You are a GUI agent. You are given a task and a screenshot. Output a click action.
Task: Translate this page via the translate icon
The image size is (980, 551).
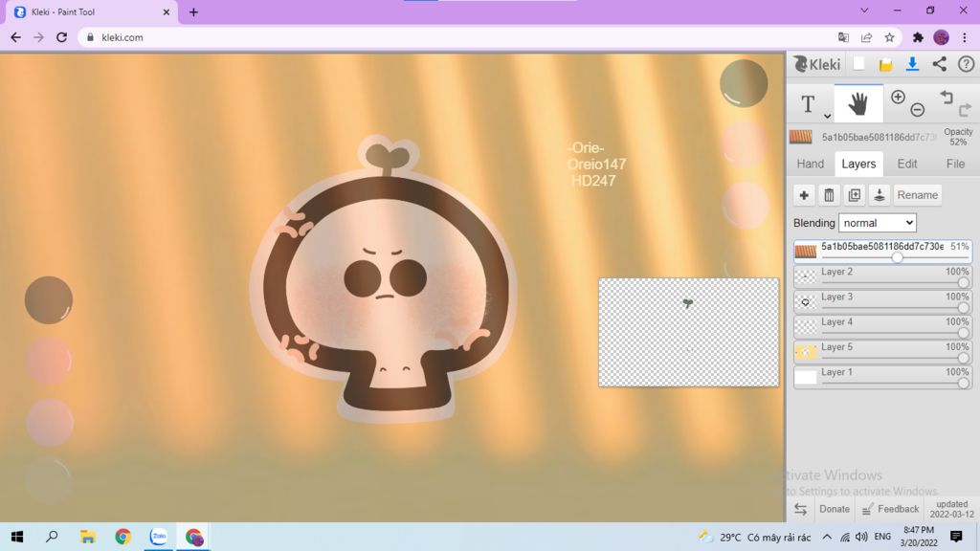click(843, 37)
